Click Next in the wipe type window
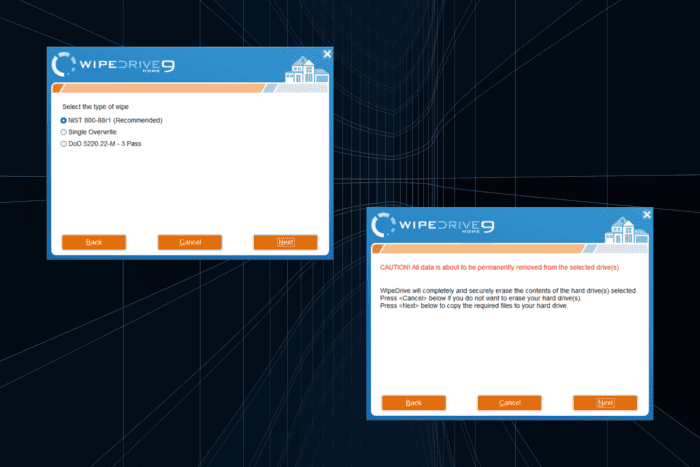Image resolution: width=700 pixels, height=467 pixels. pos(286,242)
